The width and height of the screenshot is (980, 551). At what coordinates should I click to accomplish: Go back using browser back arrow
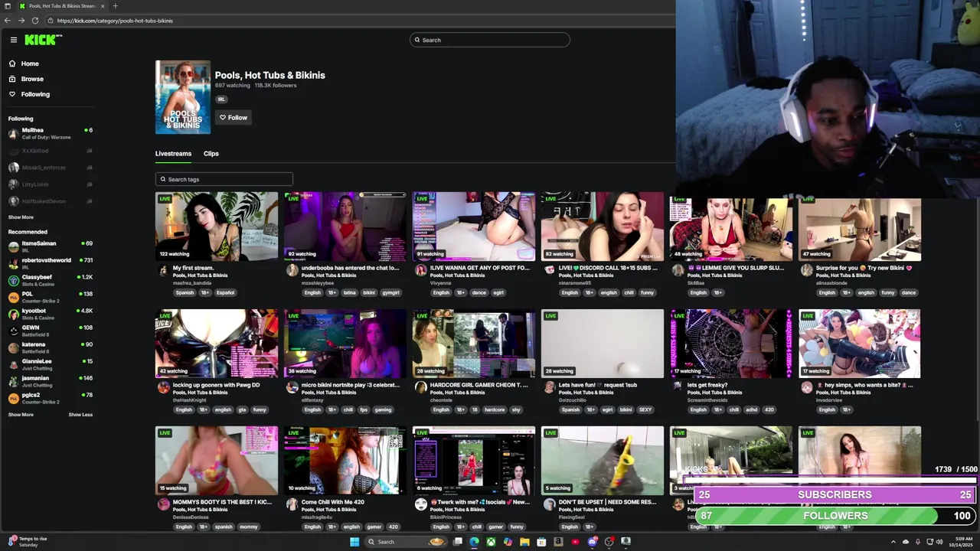click(x=8, y=21)
